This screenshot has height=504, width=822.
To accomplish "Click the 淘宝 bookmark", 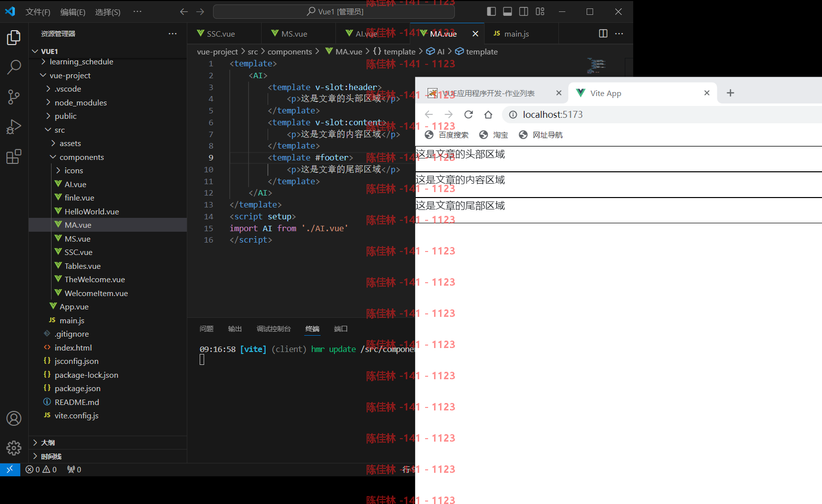I will click(494, 135).
